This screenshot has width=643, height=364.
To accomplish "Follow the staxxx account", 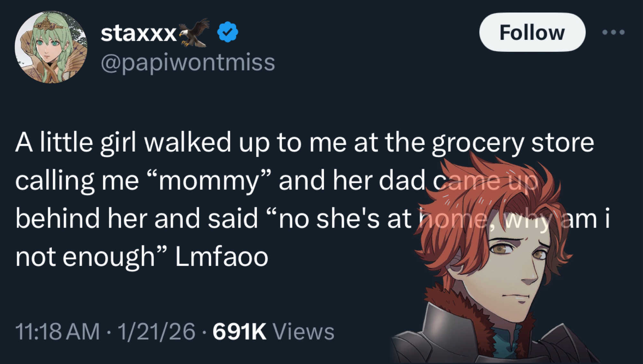I will point(532,32).
